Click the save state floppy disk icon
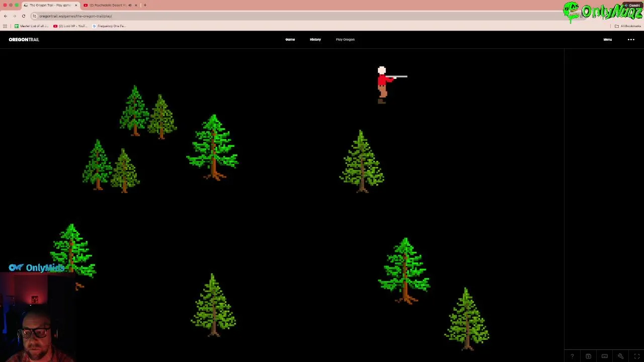The width and height of the screenshot is (644, 362). (588, 356)
